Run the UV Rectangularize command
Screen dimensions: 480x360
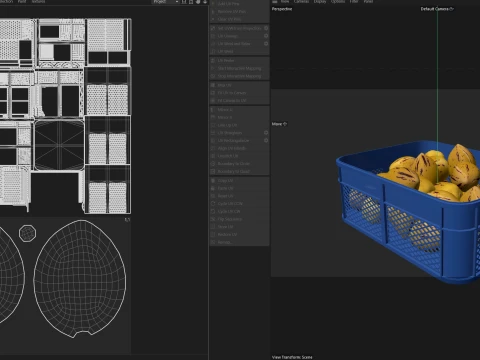click(237, 141)
